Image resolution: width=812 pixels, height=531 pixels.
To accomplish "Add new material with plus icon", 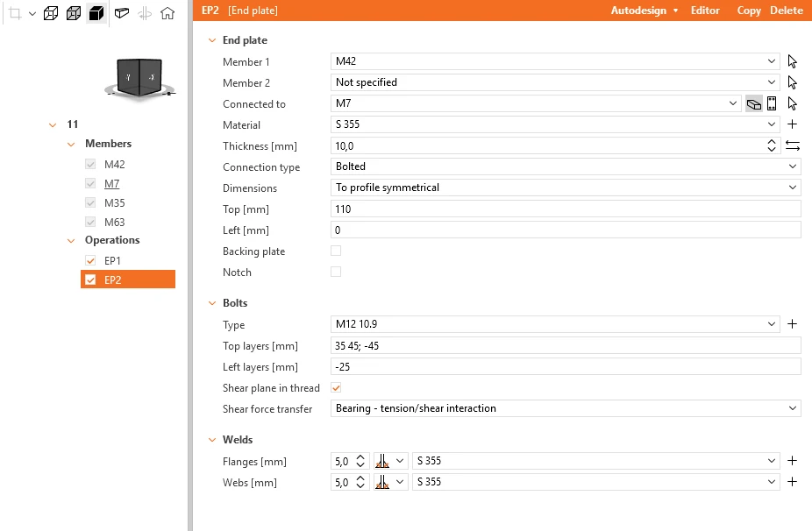I will pos(793,124).
